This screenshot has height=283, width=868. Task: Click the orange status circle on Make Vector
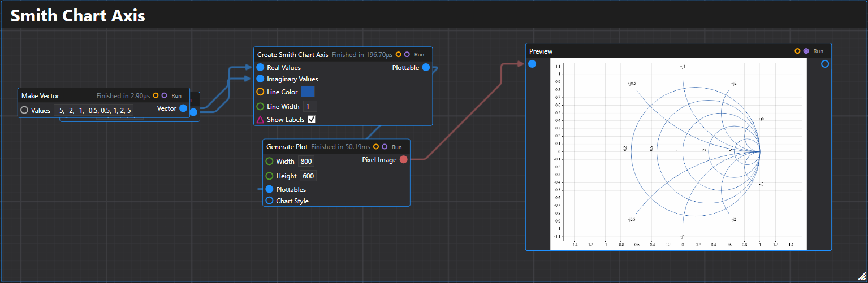tap(157, 96)
